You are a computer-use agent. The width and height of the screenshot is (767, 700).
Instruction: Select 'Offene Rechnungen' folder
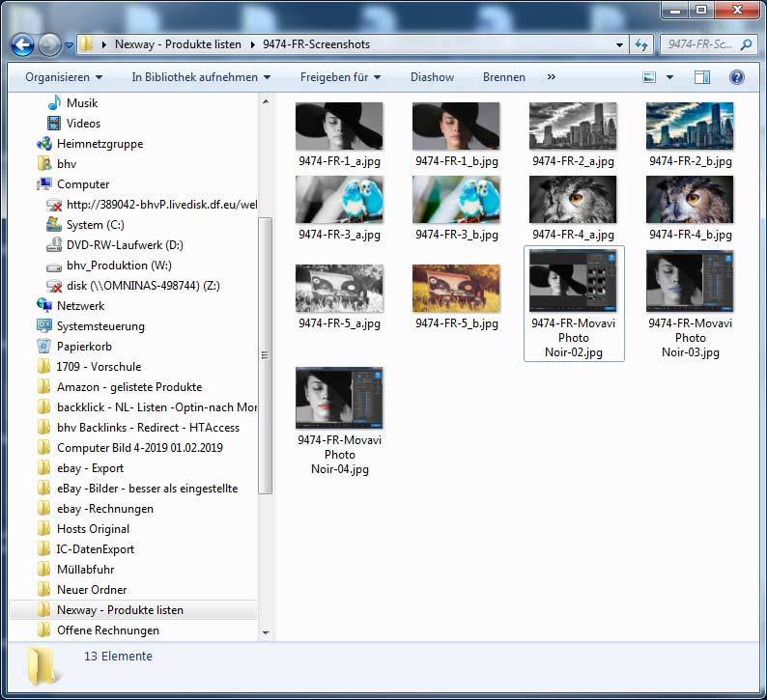pyautogui.click(x=107, y=630)
